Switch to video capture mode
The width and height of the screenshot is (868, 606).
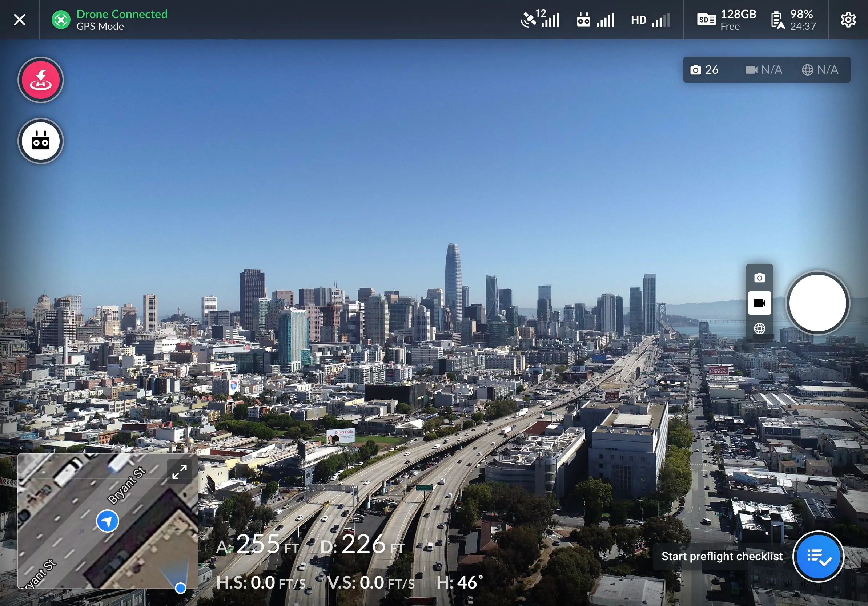(760, 303)
